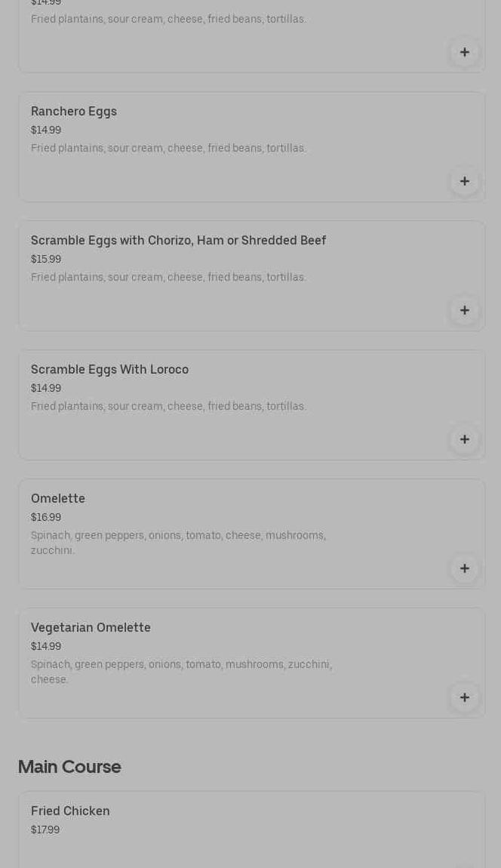
Task: Click the Omelette item name
Action: coord(58,499)
